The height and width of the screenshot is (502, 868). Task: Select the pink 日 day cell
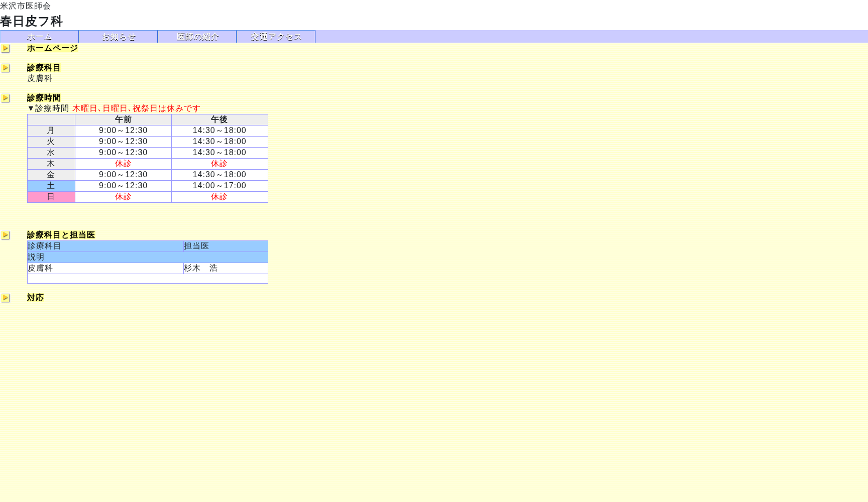click(x=51, y=197)
